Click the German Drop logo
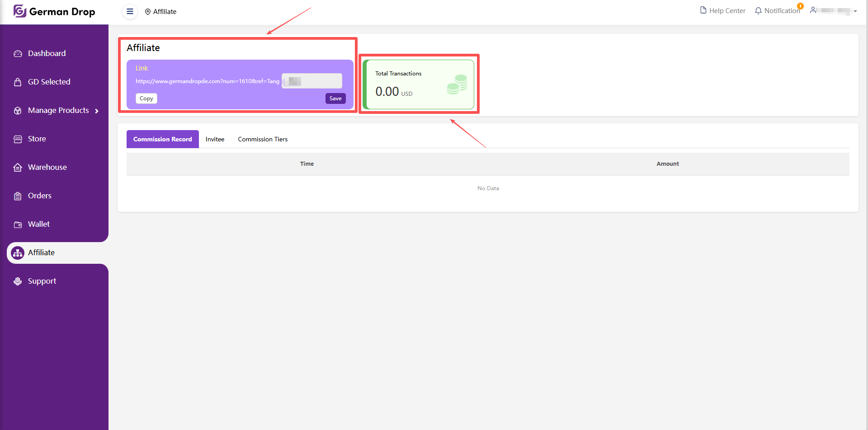The width and height of the screenshot is (868, 430). (x=54, y=11)
